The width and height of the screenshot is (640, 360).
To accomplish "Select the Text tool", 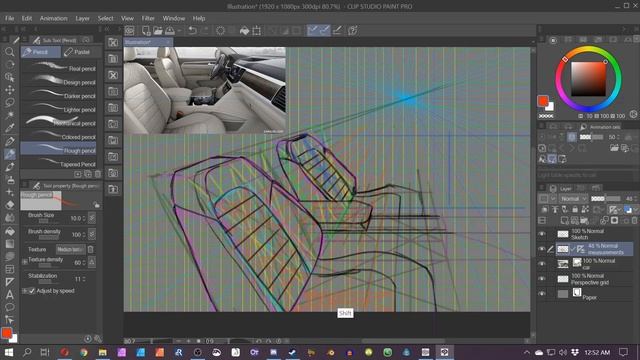I will [9, 295].
